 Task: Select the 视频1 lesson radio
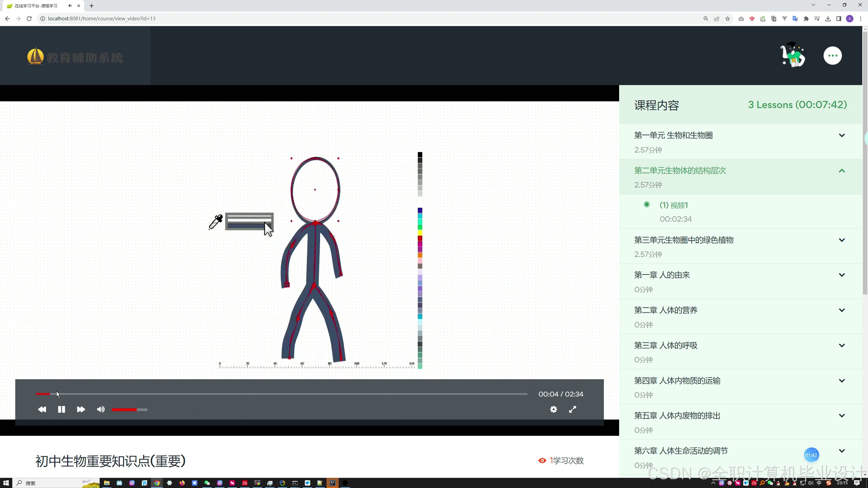[647, 204]
